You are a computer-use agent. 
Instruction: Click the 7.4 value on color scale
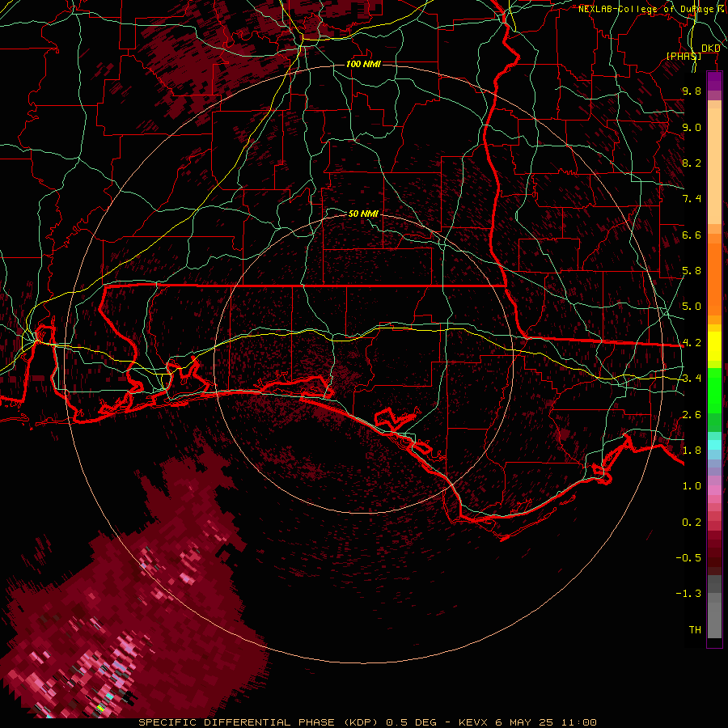pos(692,199)
